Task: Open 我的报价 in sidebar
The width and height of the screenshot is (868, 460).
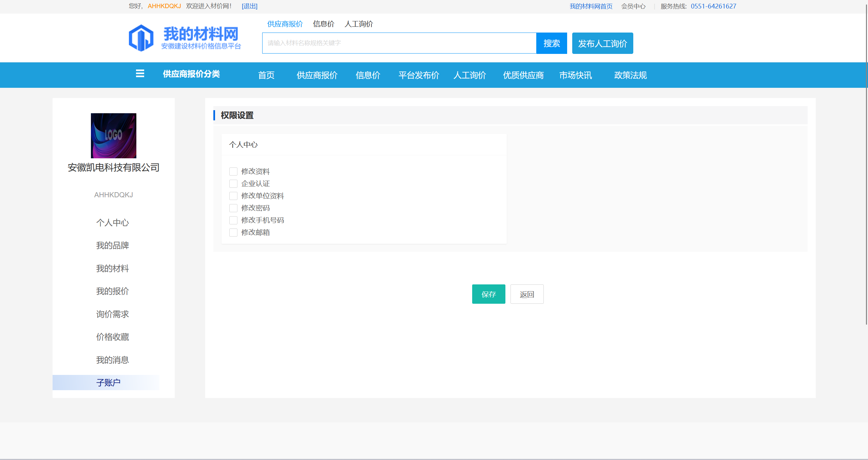Action: coord(112,291)
